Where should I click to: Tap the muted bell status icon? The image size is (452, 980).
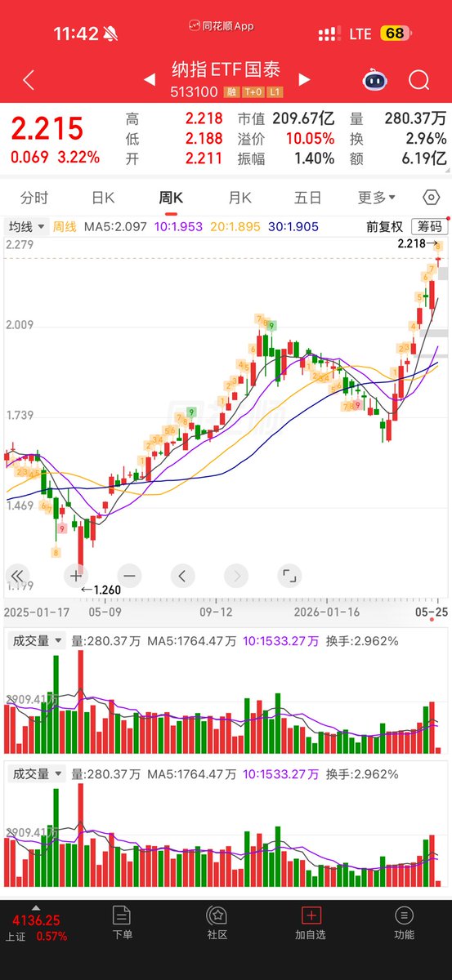pyautogui.click(x=110, y=33)
